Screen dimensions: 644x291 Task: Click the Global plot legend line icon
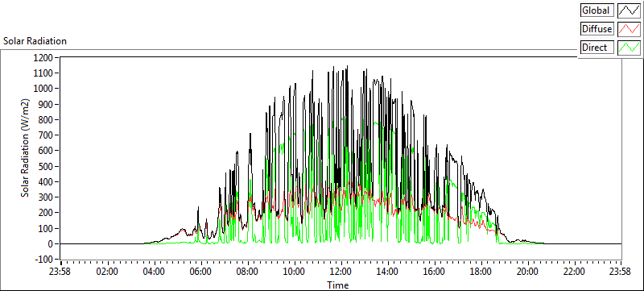(x=629, y=10)
